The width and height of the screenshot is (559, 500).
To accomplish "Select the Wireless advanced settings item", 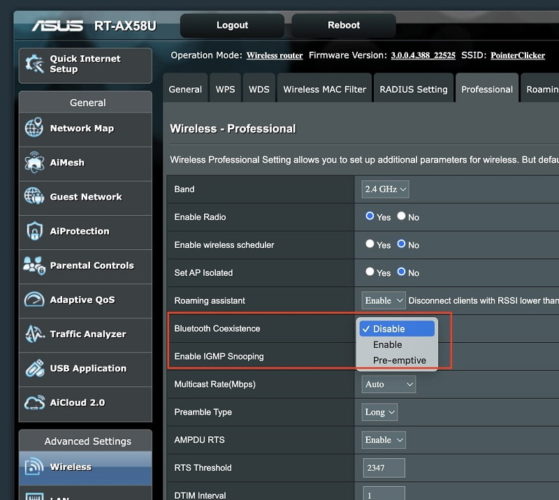I will (85, 467).
